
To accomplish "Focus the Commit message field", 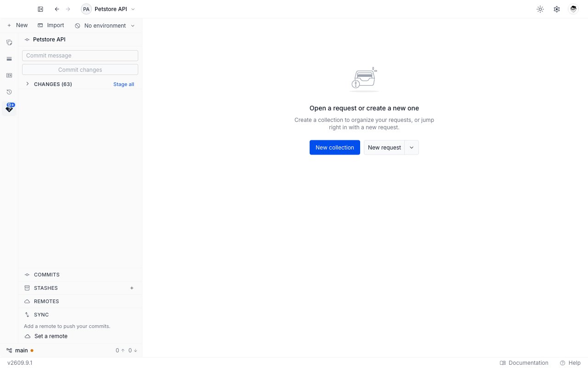I will click(x=80, y=56).
